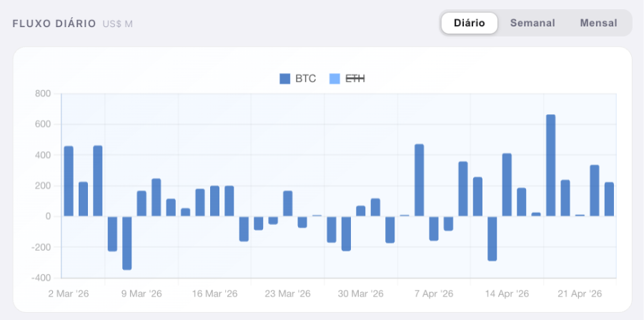
Task: Click the FLUXO DIÁRIO chart title
Action: pos(54,24)
